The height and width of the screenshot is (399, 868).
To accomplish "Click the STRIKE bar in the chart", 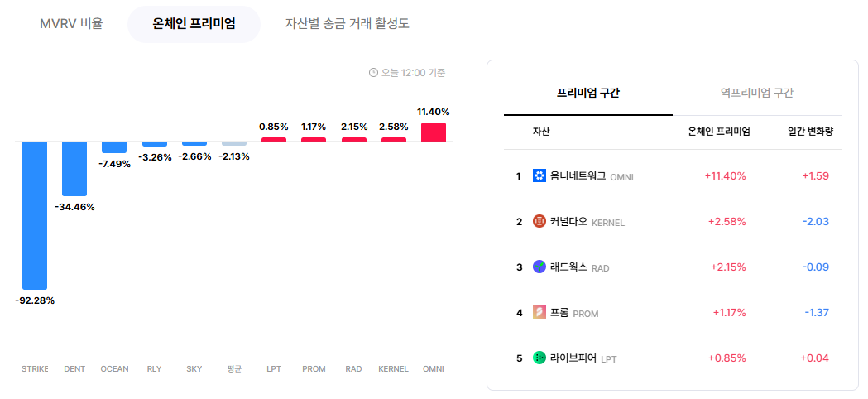I will (35, 215).
